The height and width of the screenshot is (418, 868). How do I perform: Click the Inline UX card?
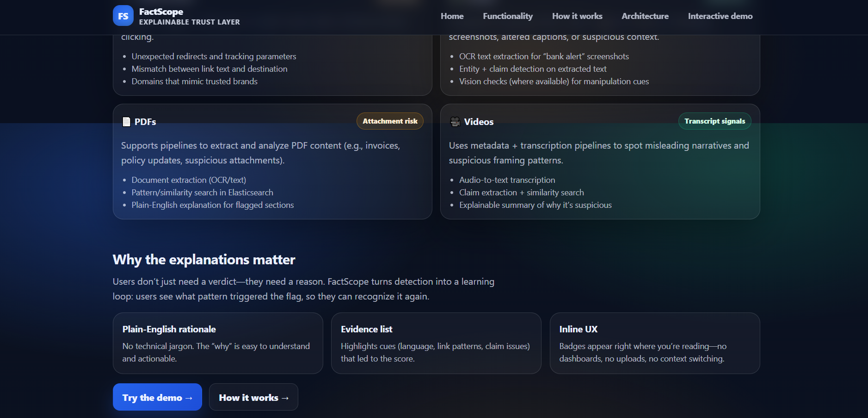(654, 343)
